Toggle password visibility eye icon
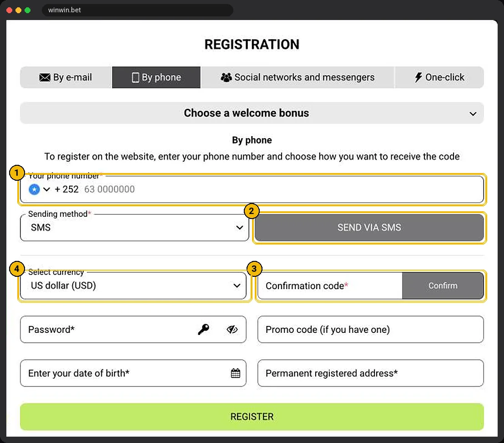Viewport: 504px width, 443px height. (x=232, y=330)
